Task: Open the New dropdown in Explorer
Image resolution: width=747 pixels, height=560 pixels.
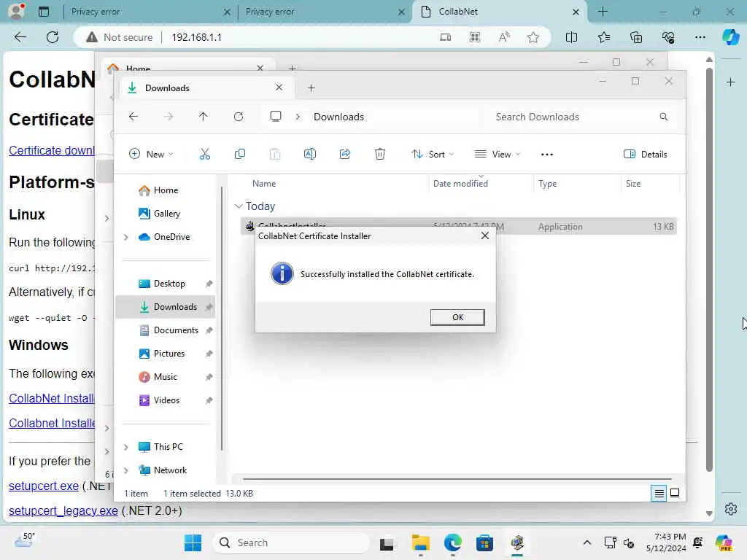Action: point(151,155)
